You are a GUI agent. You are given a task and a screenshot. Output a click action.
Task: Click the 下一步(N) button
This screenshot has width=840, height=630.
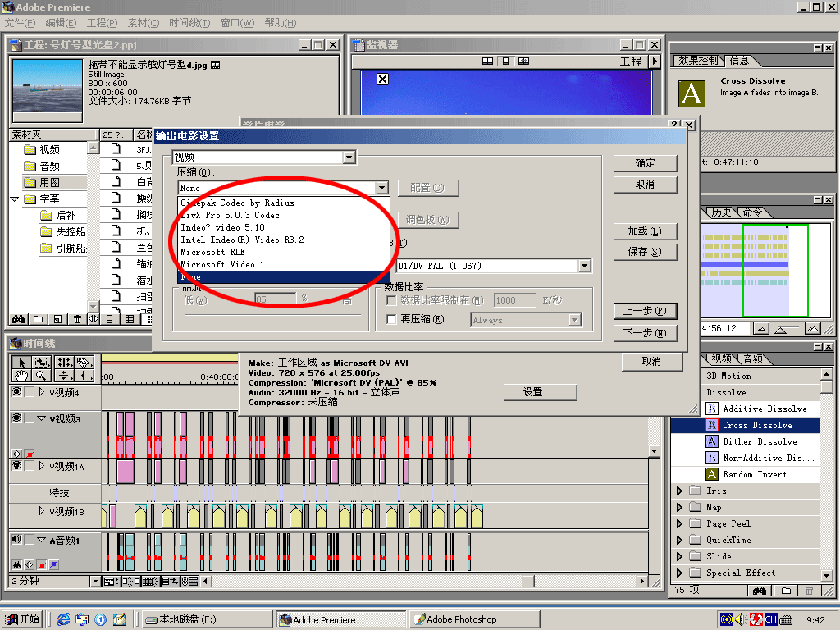(x=645, y=333)
